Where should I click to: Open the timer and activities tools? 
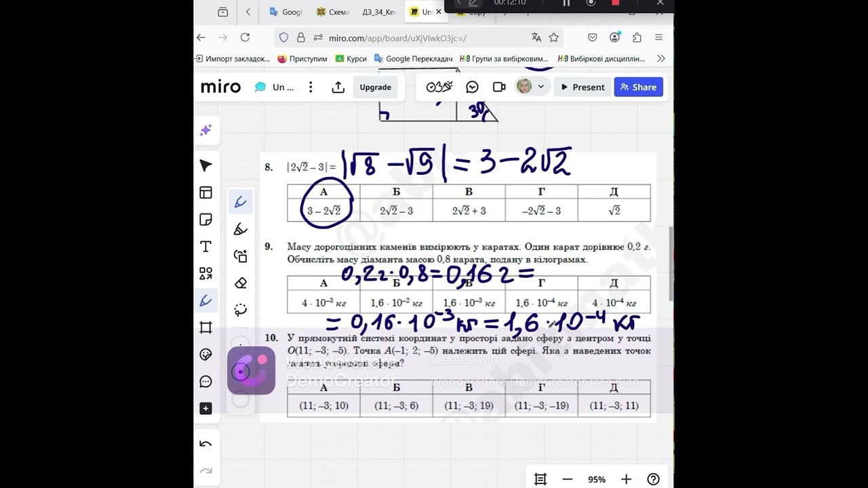point(439,87)
